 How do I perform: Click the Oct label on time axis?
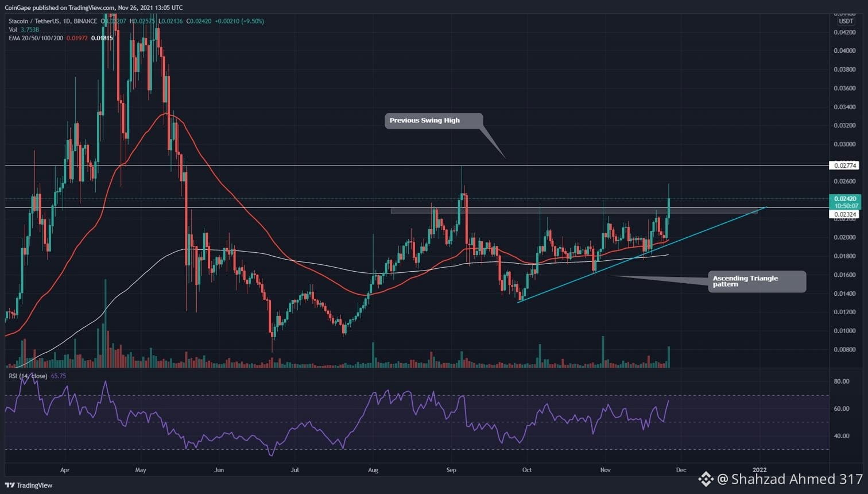coord(527,470)
